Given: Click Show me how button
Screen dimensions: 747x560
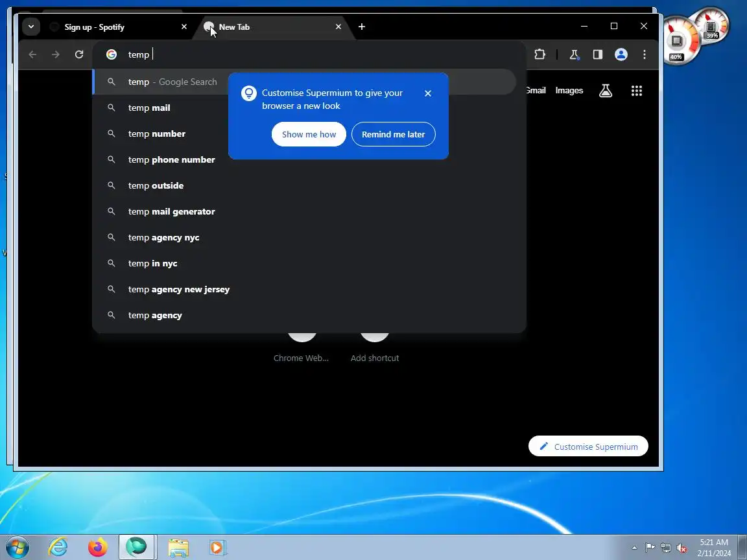Looking at the screenshot, I should 309,134.
